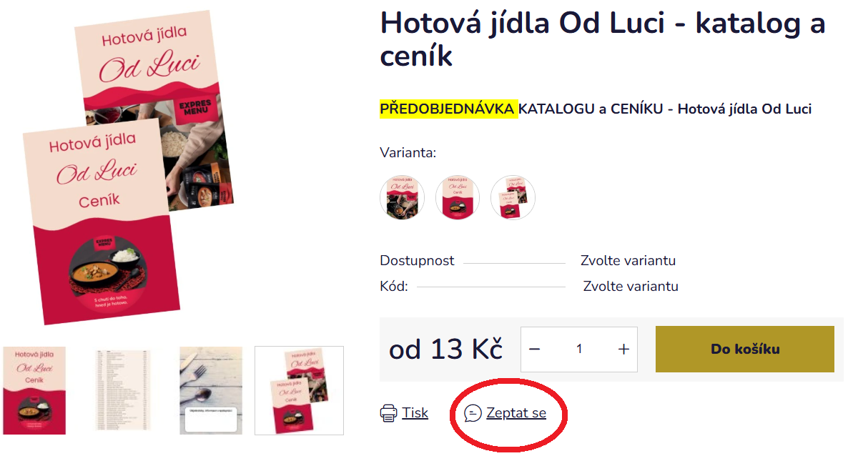The image size is (868, 461).
Task: Select the second circular variant, Ceník
Action: pyautogui.click(x=458, y=197)
